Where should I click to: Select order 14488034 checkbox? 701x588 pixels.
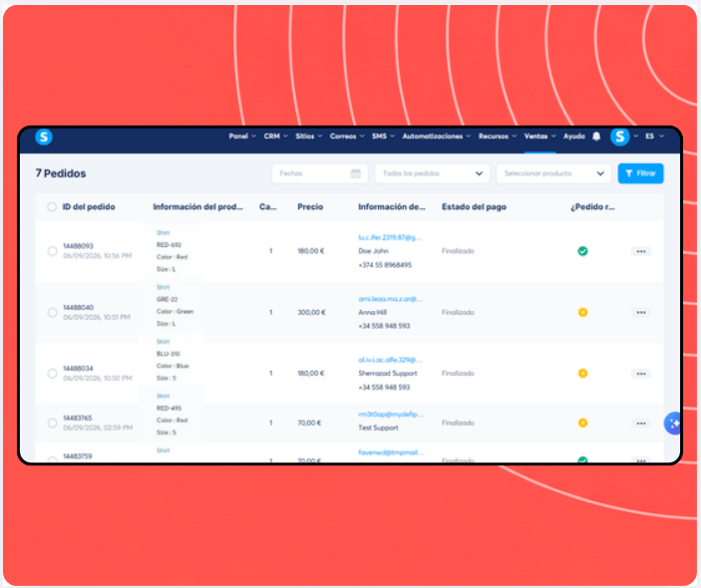52,373
